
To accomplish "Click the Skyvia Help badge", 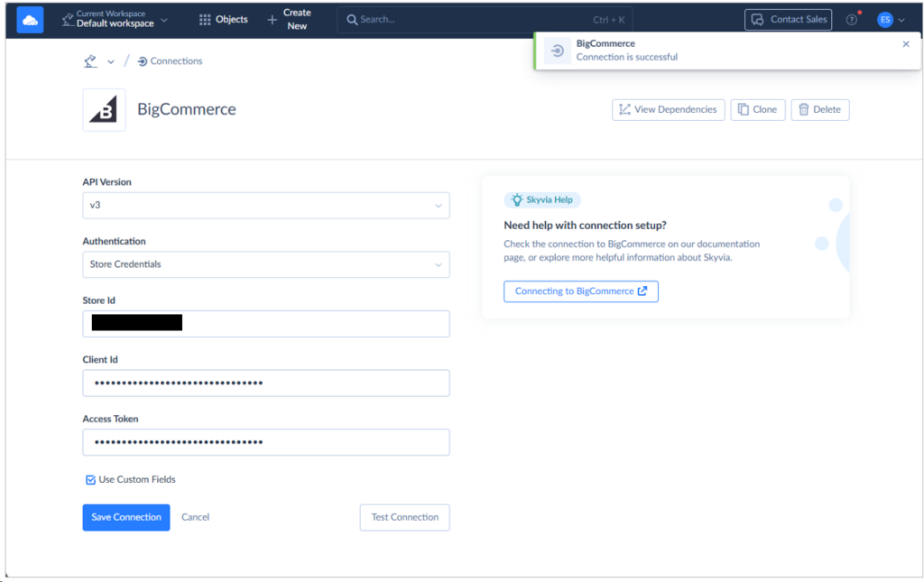I will click(542, 199).
